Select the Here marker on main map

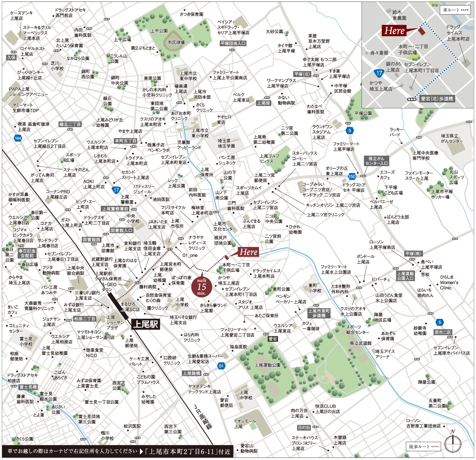point(249,252)
